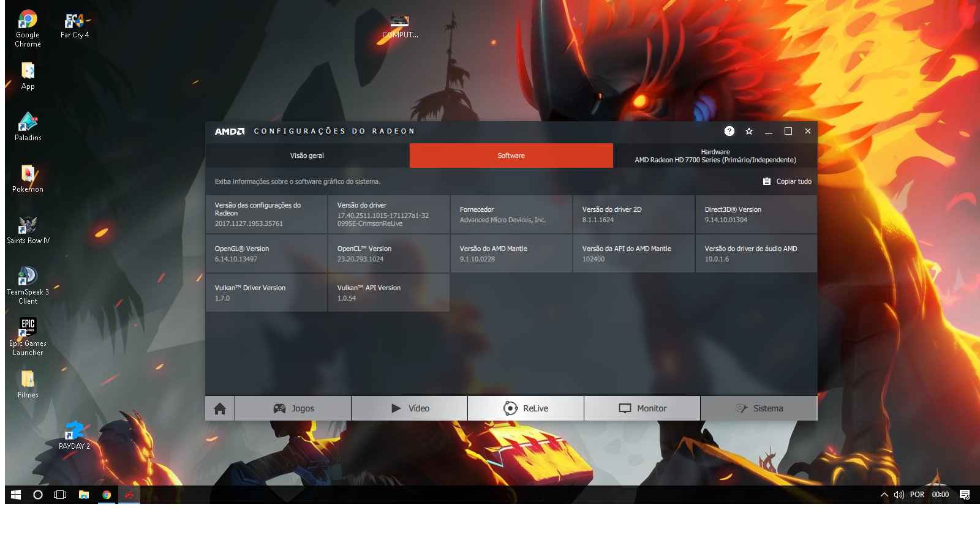Open the ReLive section
Image resolution: width=980 pixels, height=551 pixels.
coord(526,408)
